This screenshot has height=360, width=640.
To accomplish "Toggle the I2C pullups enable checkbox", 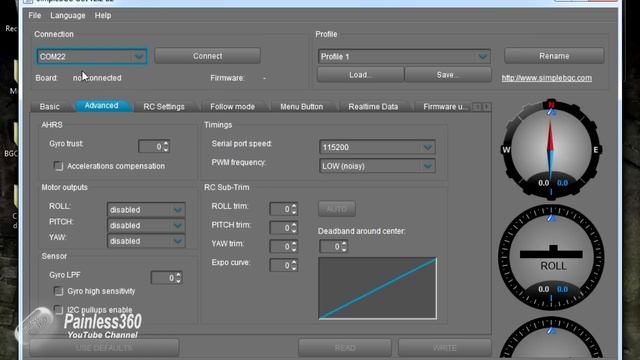I will (x=59, y=310).
